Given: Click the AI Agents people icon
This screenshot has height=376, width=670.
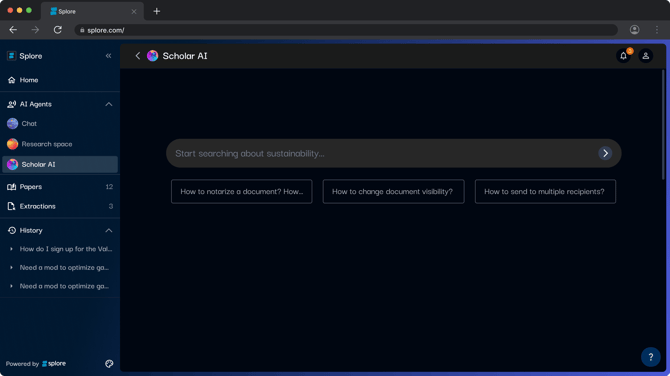Looking at the screenshot, I should [x=12, y=104].
